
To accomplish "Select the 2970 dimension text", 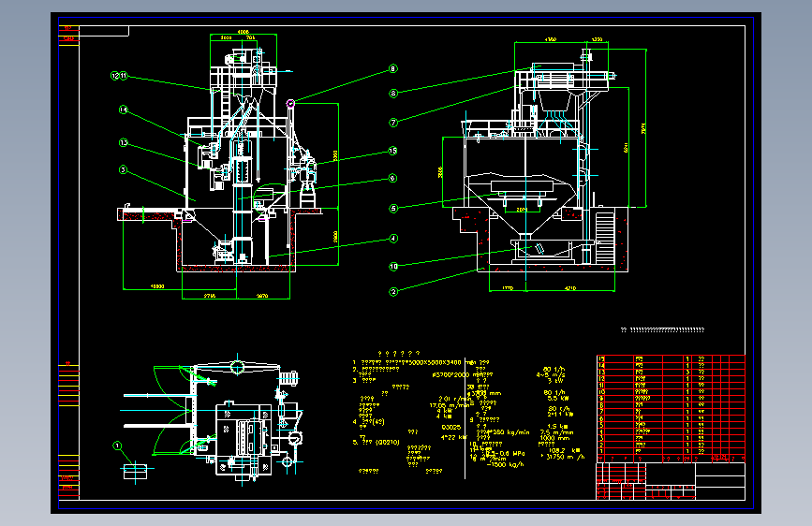I will pyautogui.click(x=262, y=296).
